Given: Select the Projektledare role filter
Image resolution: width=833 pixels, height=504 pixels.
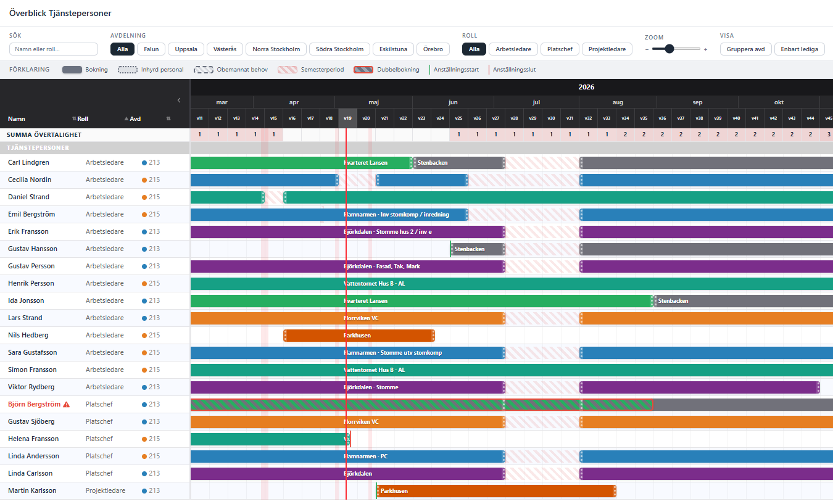Looking at the screenshot, I should (607, 49).
